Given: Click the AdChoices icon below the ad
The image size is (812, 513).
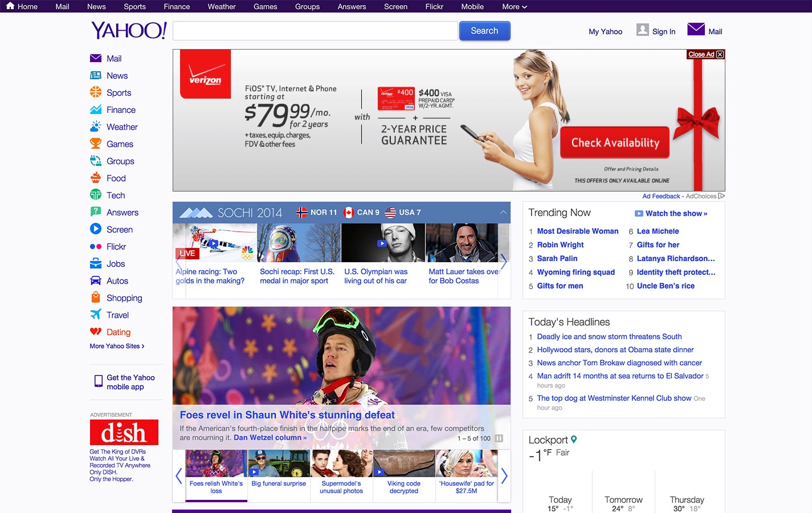Looking at the screenshot, I should [721, 196].
